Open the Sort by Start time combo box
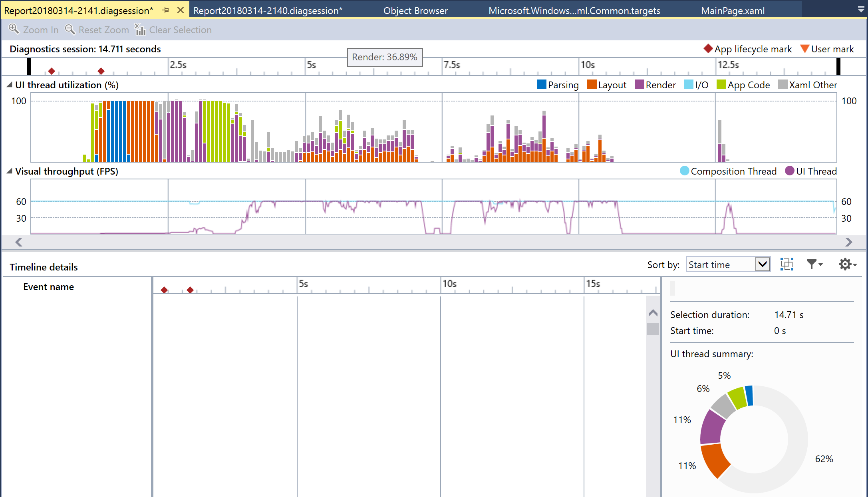The image size is (868, 497). point(728,264)
